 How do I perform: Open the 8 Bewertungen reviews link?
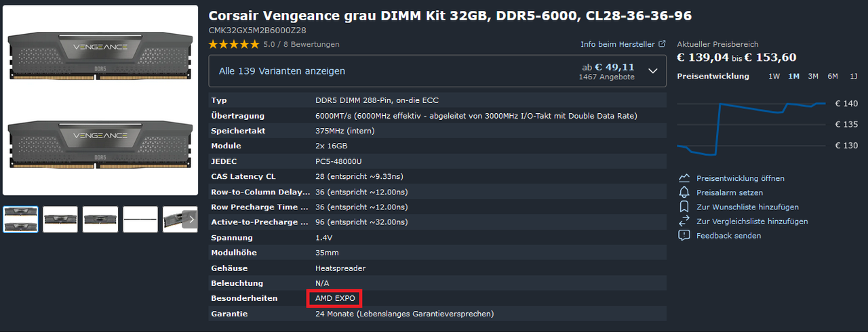click(312, 44)
